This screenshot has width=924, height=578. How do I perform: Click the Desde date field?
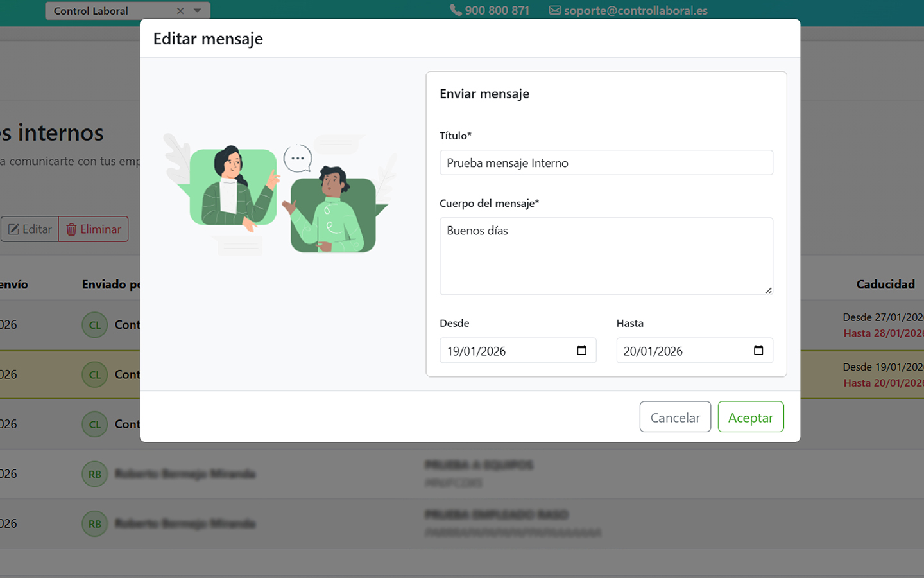[x=507, y=351]
